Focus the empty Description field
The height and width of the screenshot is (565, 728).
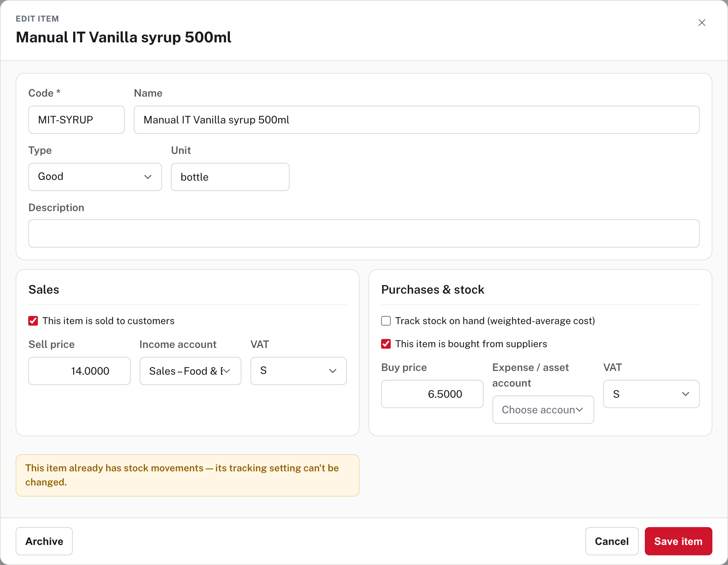point(364,233)
